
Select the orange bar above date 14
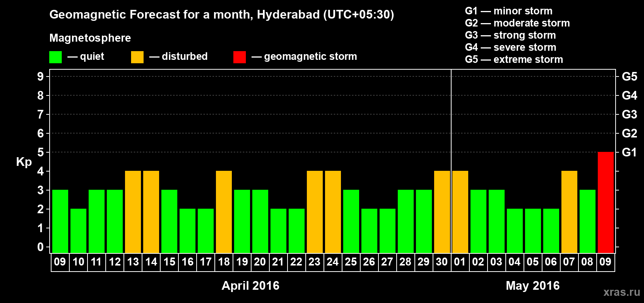click(151, 212)
